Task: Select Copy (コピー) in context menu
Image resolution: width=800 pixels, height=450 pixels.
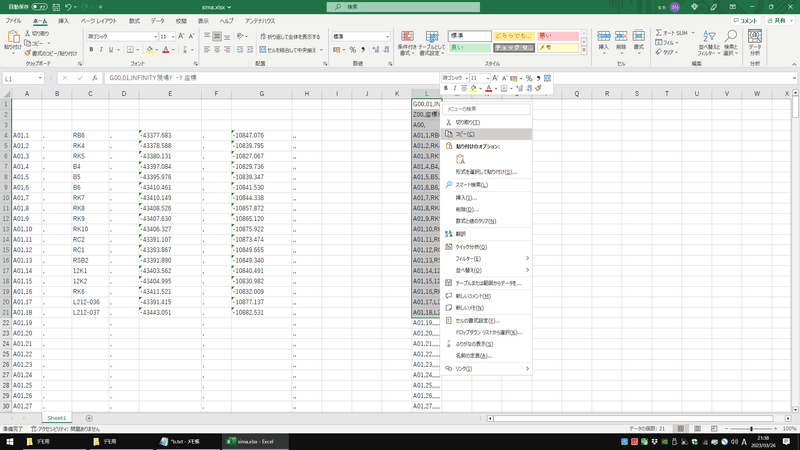Action: tap(486, 134)
